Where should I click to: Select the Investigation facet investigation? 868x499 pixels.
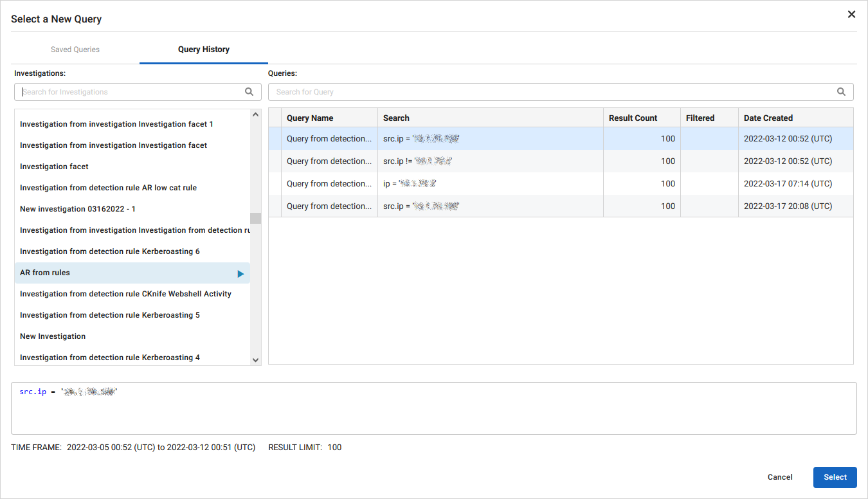coord(54,166)
